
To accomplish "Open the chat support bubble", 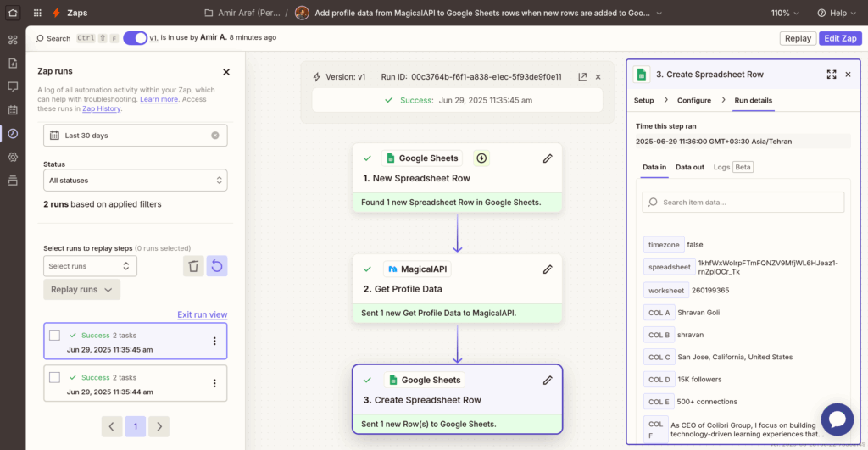I will [837, 419].
